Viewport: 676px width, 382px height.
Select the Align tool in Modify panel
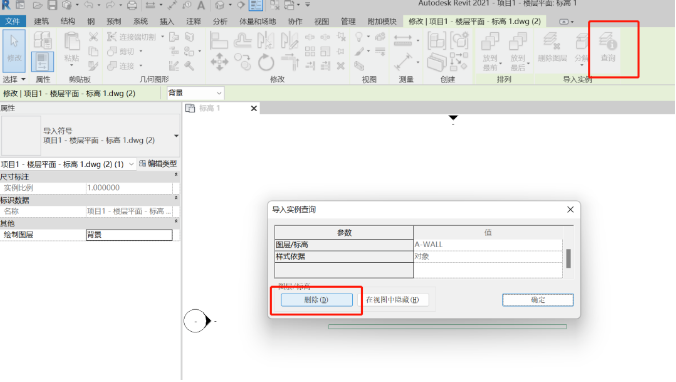pyautogui.click(x=219, y=40)
